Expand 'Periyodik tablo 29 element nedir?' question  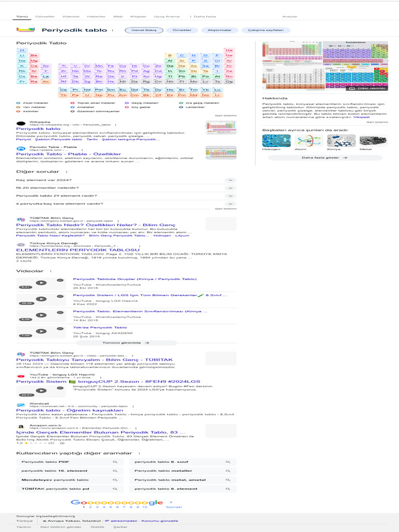point(126,196)
